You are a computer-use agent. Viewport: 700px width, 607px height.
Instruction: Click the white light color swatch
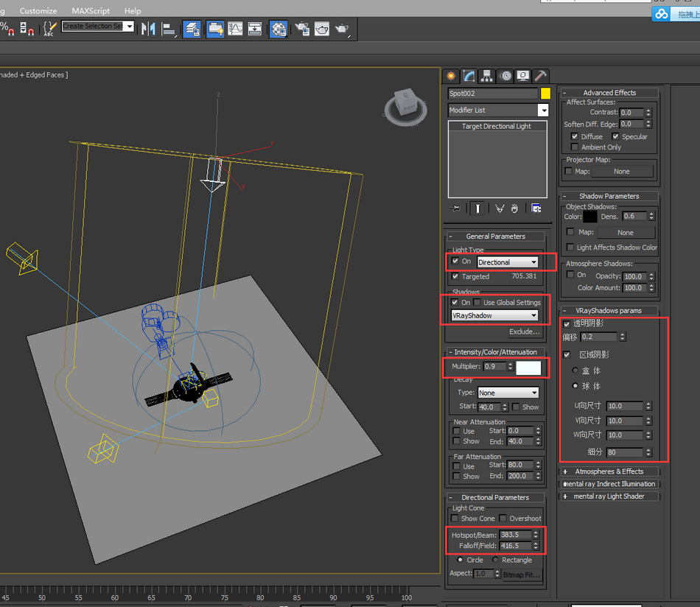[x=528, y=367]
